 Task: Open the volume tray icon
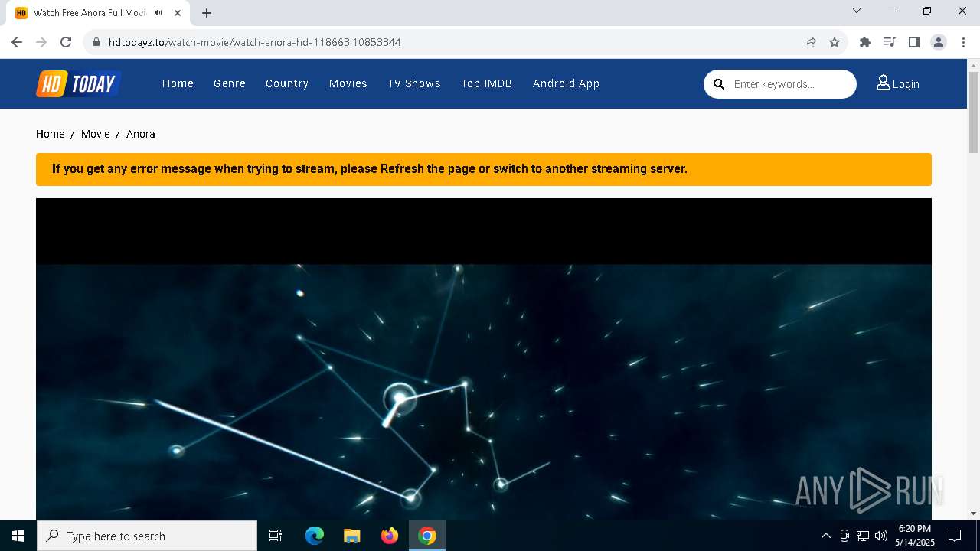tap(881, 536)
